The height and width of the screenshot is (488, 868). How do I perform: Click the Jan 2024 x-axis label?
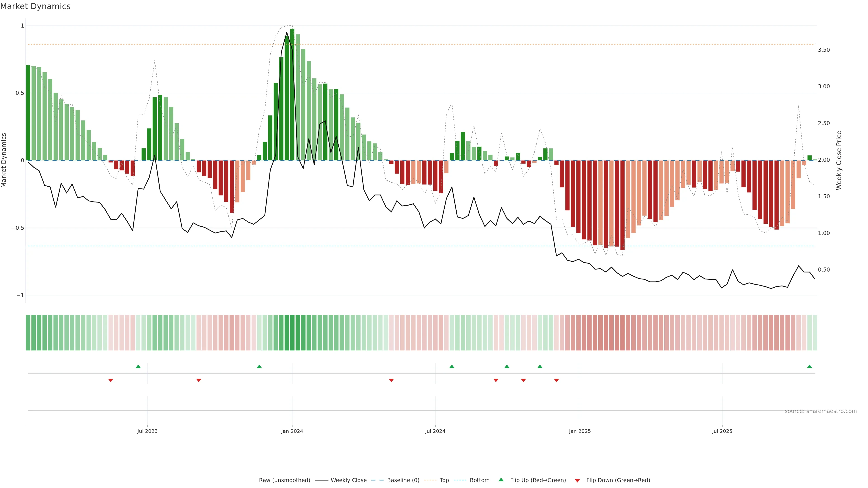click(x=292, y=431)
